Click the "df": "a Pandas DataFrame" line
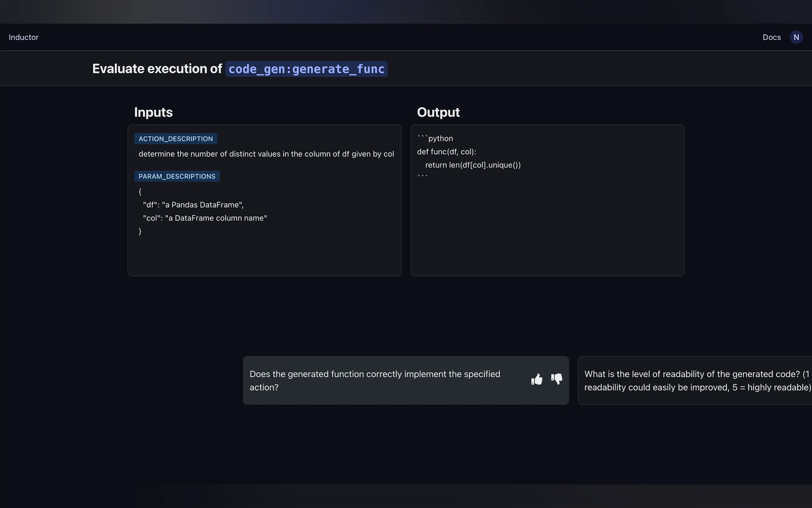The width and height of the screenshot is (812, 508). click(193, 205)
